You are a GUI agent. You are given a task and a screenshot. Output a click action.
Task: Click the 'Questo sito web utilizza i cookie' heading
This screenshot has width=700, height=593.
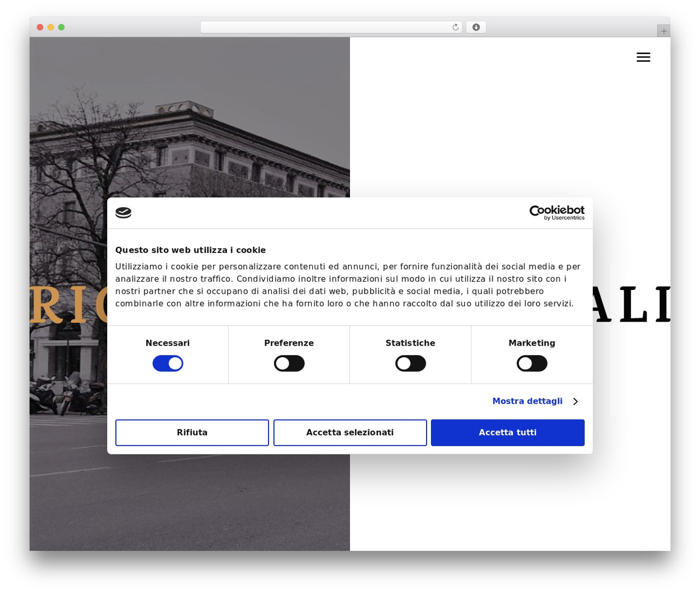pos(190,250)
